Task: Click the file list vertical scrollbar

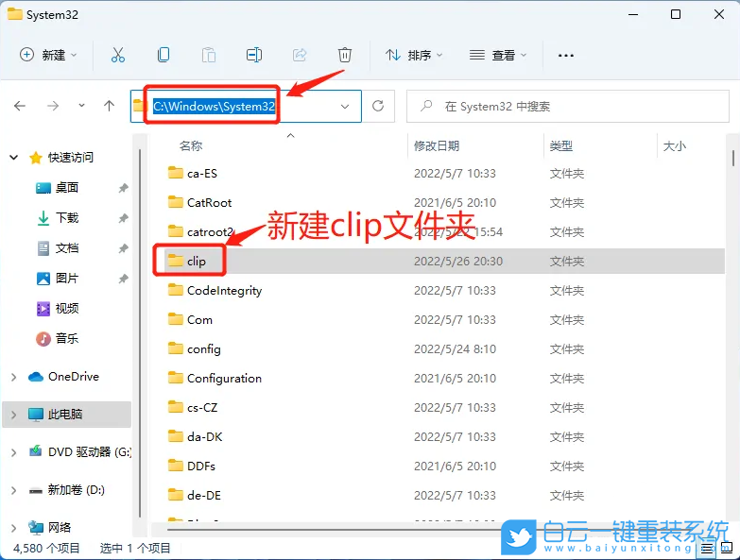Action: [732, 159]
